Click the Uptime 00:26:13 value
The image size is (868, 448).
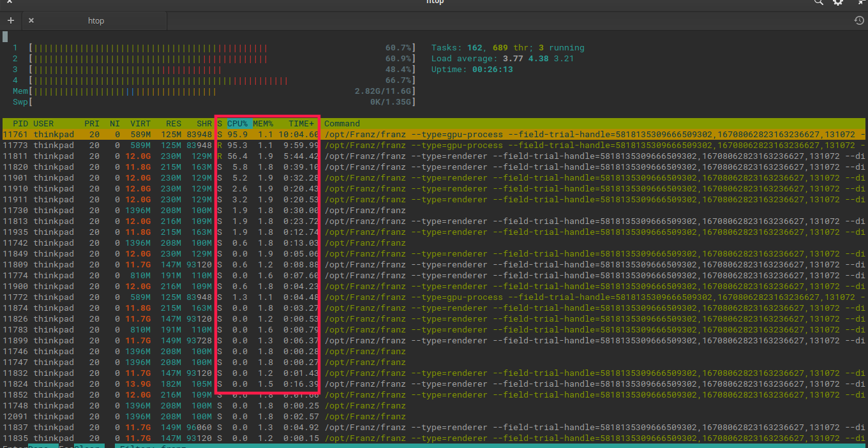tap(492, 70)
